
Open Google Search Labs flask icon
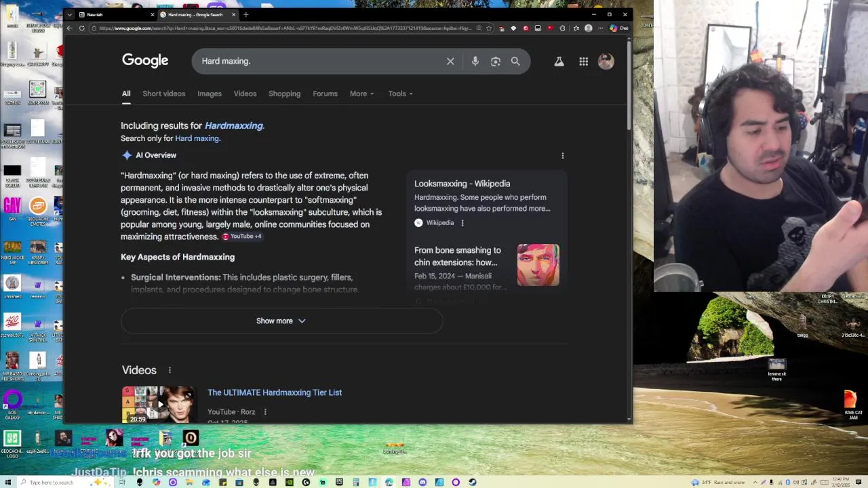[x=559, y=61]
